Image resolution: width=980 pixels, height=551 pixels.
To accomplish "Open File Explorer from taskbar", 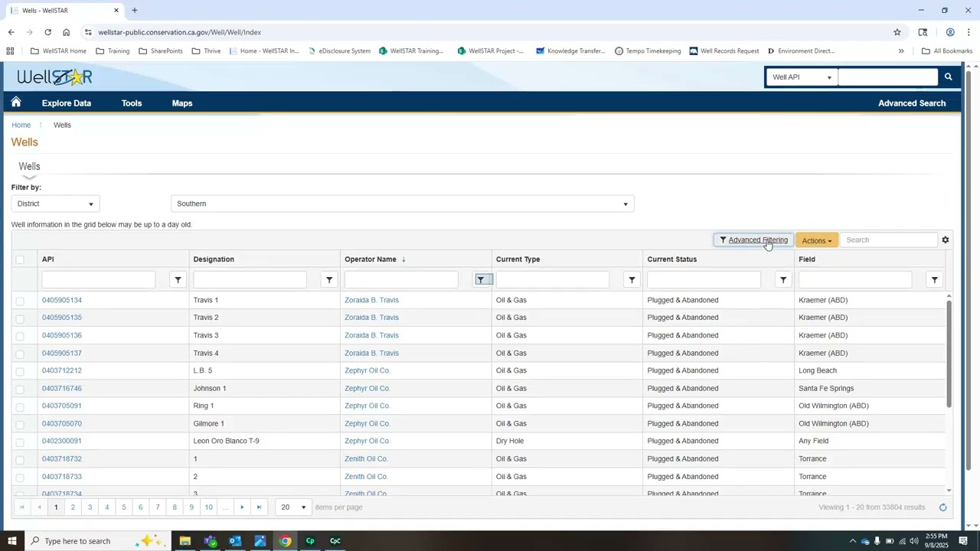I will point(185,541).
